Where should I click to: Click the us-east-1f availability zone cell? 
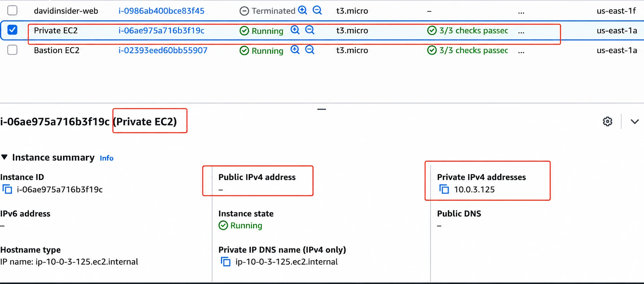click(x=616, y=11)
